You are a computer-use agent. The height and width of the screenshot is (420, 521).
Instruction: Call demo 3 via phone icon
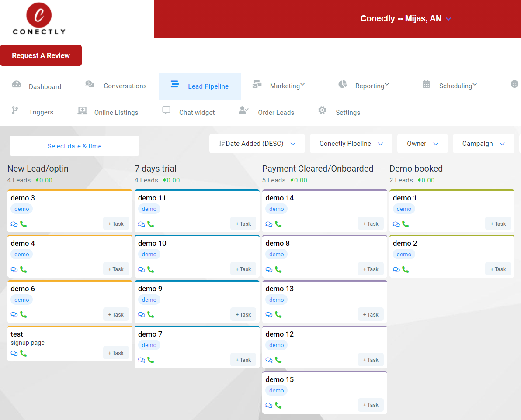click(x=23, y=224)
